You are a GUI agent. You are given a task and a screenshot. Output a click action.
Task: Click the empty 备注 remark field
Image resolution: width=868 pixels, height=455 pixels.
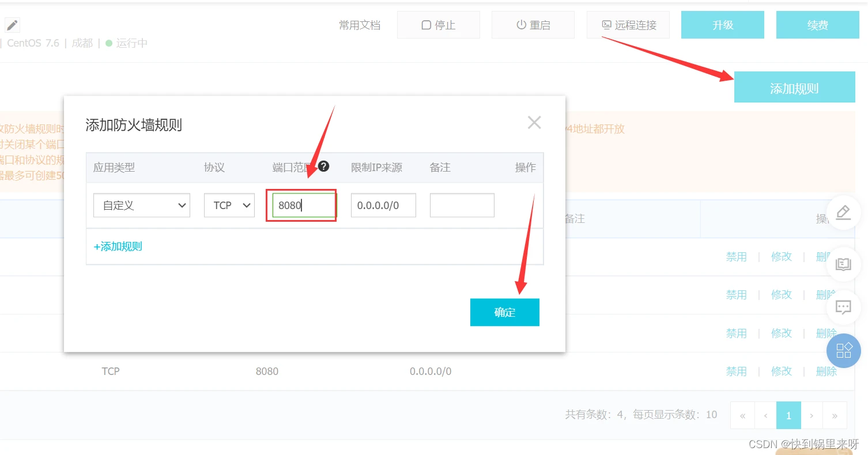click(x=462, y=205)
